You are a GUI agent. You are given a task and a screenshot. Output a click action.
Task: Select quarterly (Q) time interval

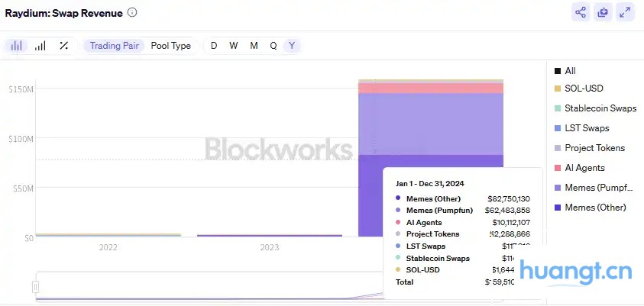(273, 46)
